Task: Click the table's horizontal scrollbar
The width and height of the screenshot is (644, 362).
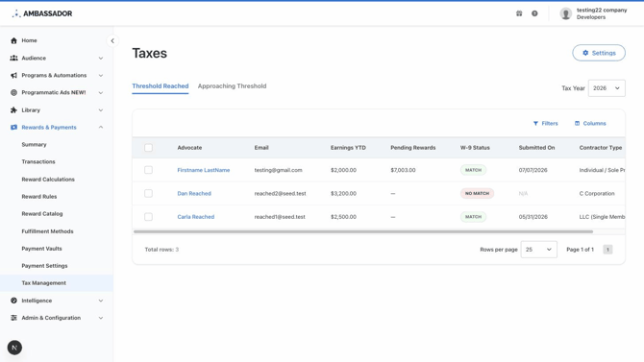Action: click(363, 232)
